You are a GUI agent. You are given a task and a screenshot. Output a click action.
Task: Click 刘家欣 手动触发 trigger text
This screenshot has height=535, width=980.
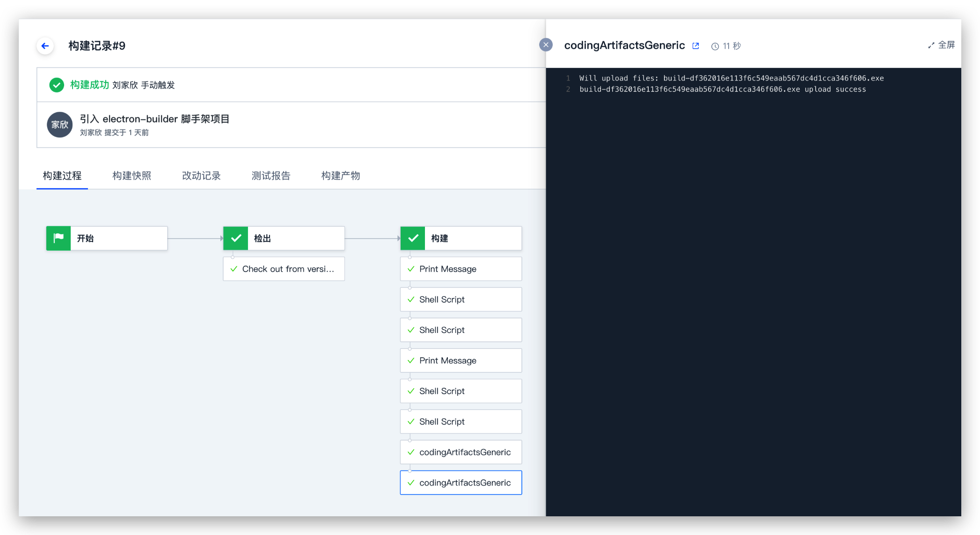click(x=144, y=85)
